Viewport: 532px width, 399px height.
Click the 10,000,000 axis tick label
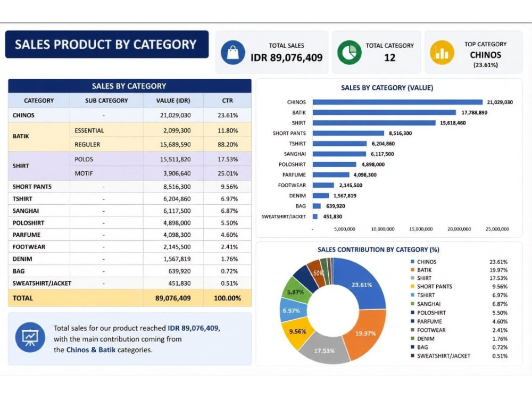[x=383, y=229]
